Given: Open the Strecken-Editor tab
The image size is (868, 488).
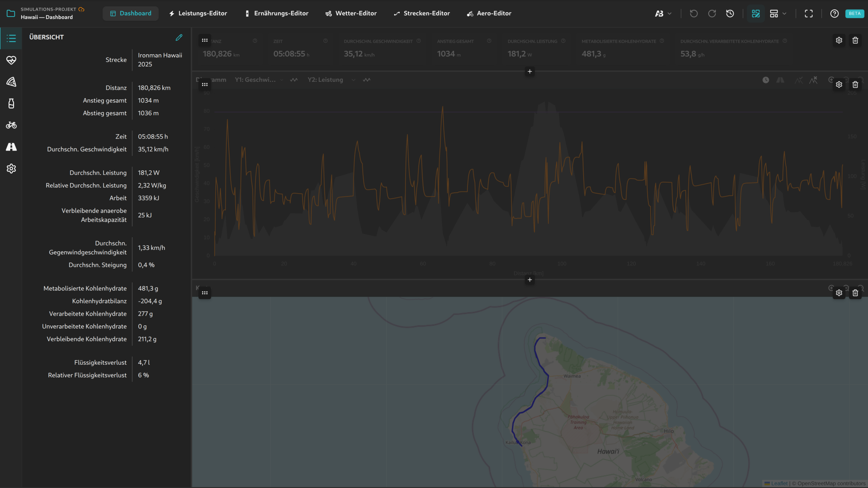Looking at the screenshot, I should click(x=422, y=14).
